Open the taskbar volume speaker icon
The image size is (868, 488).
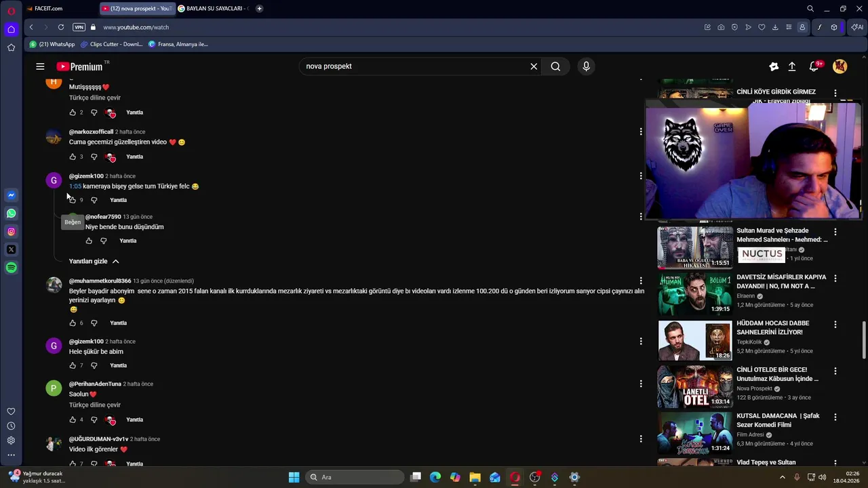coord(823,477)
